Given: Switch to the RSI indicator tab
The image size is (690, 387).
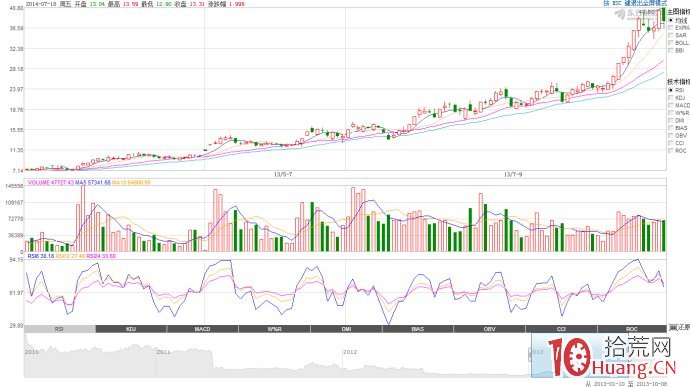Looking at the screenshot, I should click(x=59, y=329).
